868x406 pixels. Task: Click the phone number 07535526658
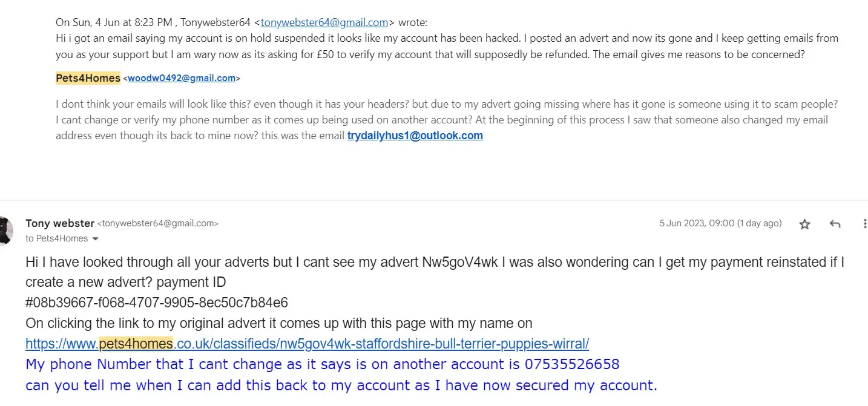[572, 364]
